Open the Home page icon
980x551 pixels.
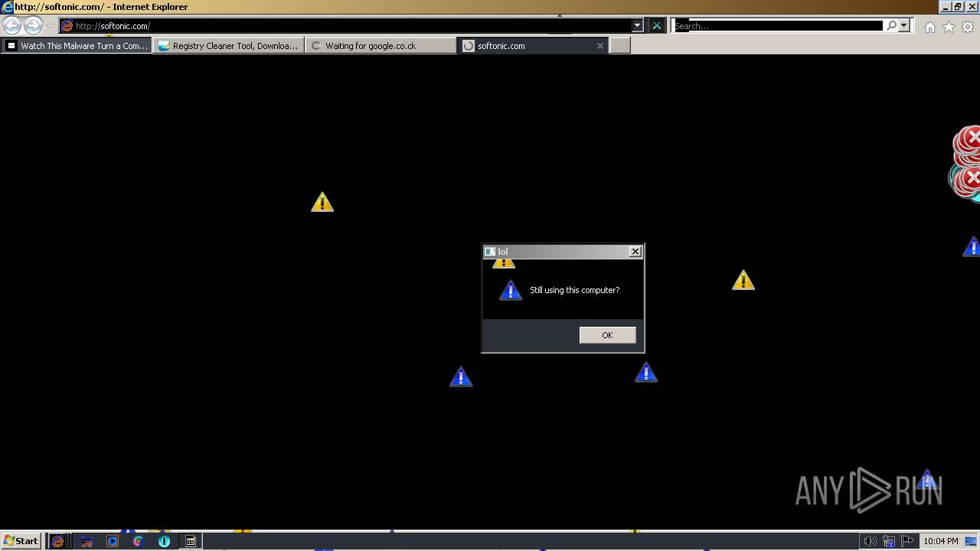[929, 27]
